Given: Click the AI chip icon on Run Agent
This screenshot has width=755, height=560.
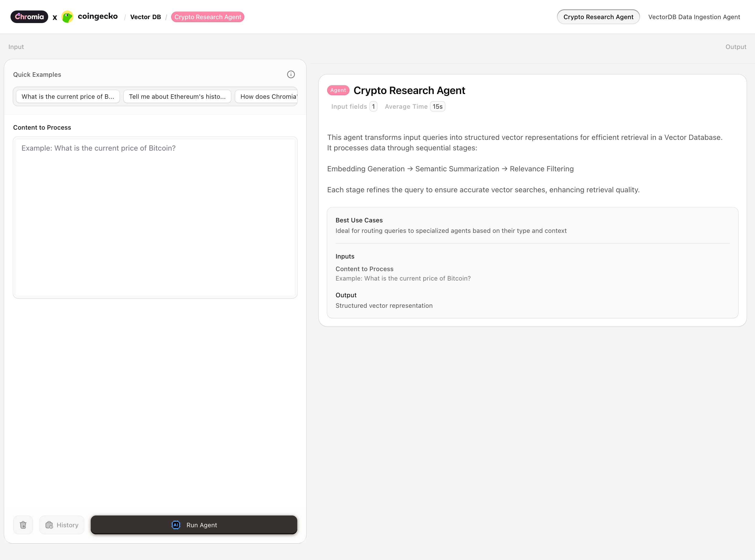Looking at the screenshot, I should pos(175,525).
